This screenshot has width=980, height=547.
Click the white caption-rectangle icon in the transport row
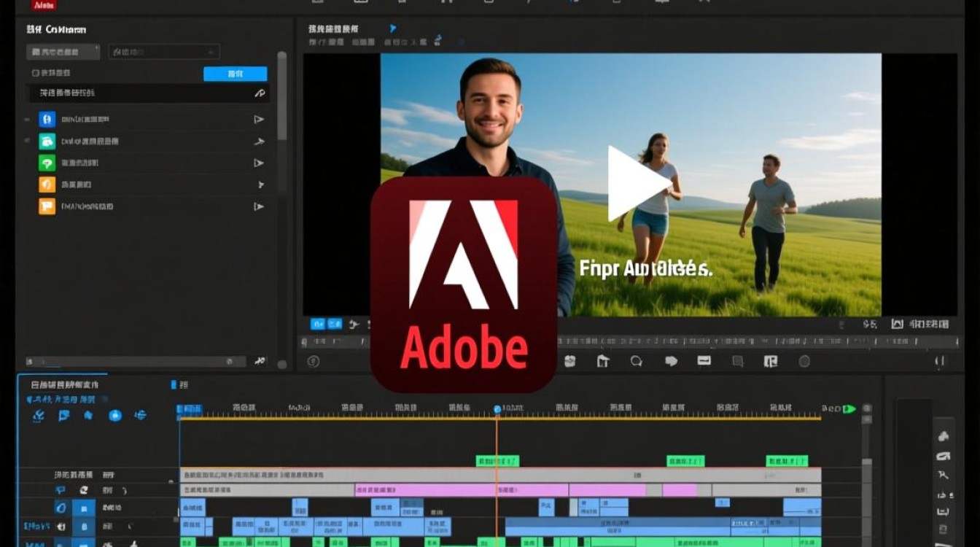[704, 360]
